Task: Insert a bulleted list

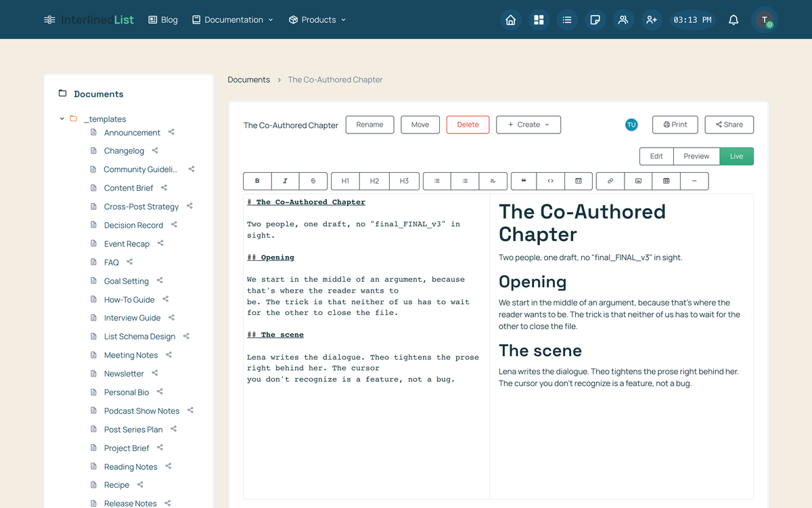Action: pos(437,181)
